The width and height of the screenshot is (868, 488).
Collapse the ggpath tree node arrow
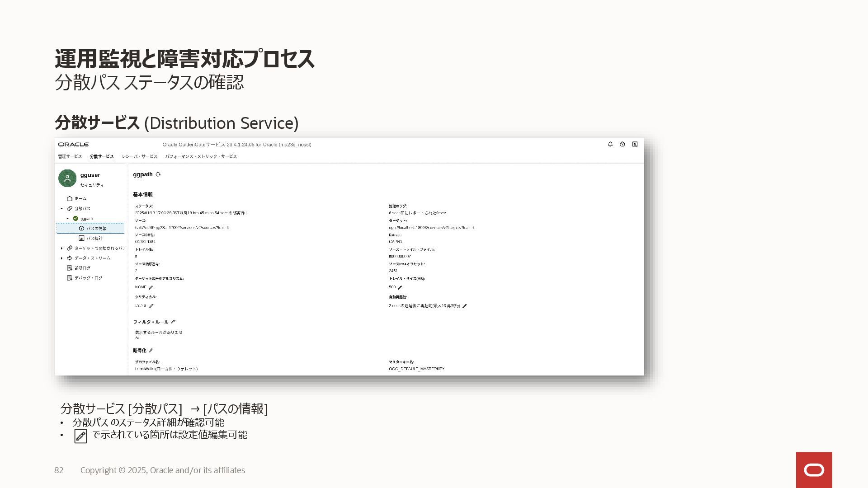[x=68, y=218]
